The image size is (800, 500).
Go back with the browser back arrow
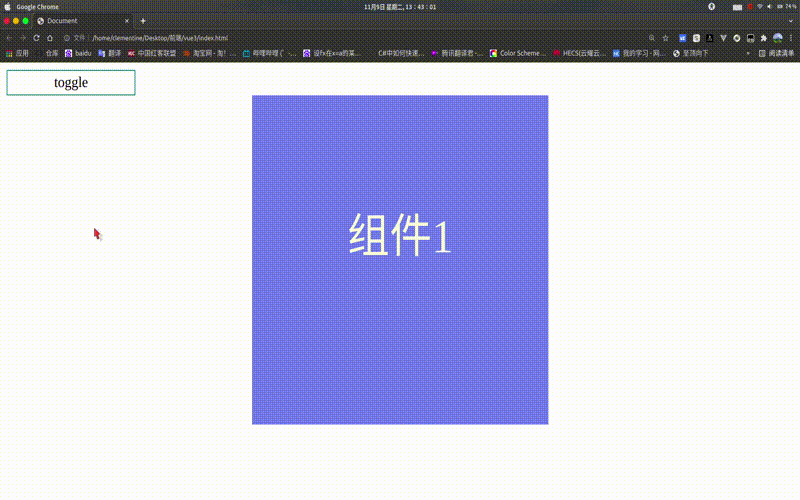coord(9,38)
